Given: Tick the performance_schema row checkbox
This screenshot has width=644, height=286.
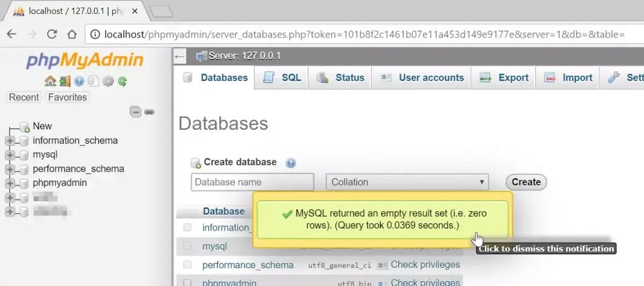Looking at the screenshot, I should 187,265.
